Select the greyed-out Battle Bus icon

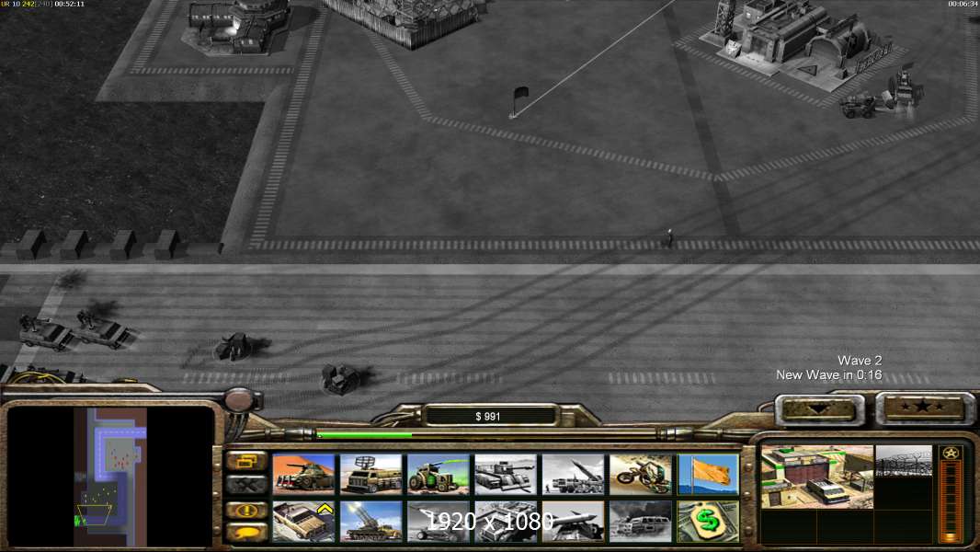click(641, 521)
